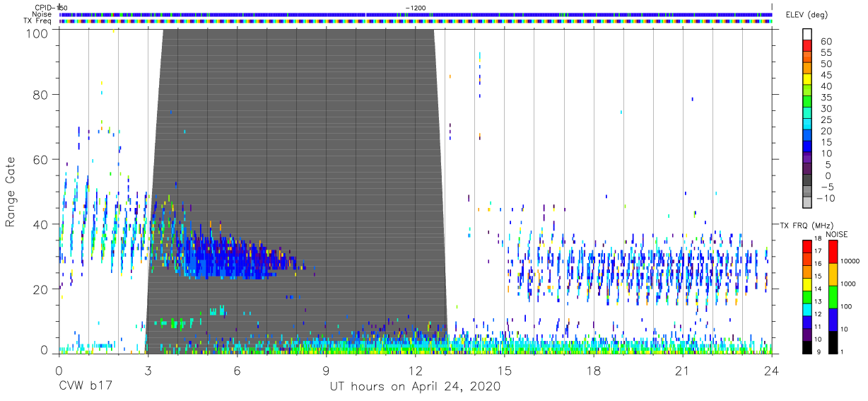Viewport: 868px width, 401px height.
Task: Click the '80' range gate tick label
Action: tap(41, 94)
